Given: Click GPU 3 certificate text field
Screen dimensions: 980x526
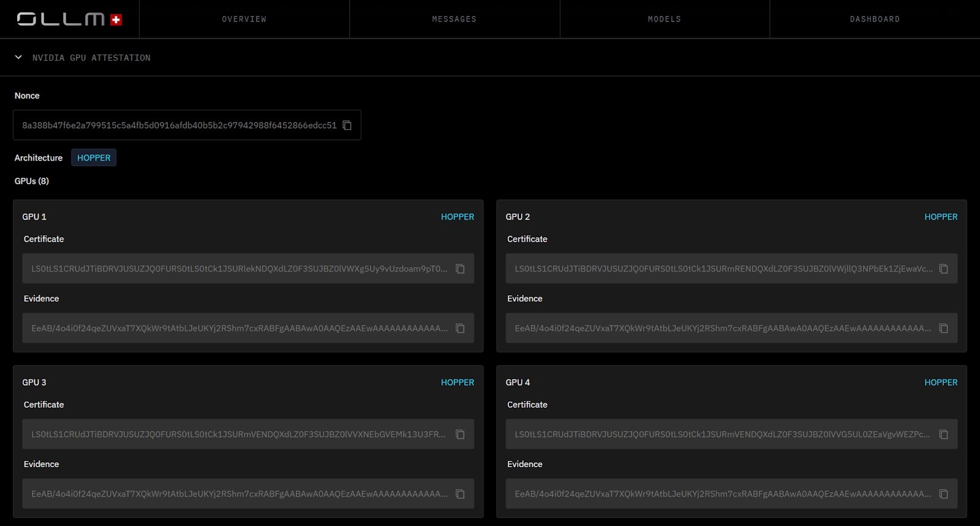Looking at the screenshot, I should 248,434.
